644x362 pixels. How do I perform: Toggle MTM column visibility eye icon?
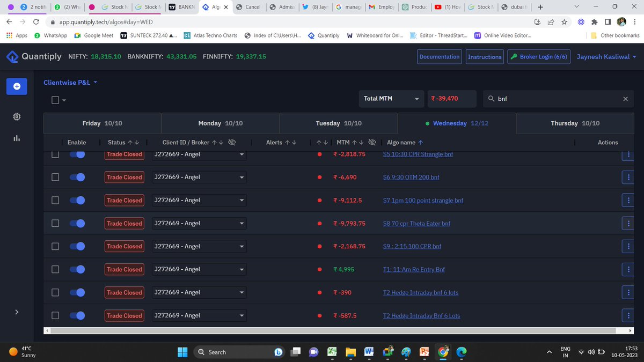(x=372, y=143)
